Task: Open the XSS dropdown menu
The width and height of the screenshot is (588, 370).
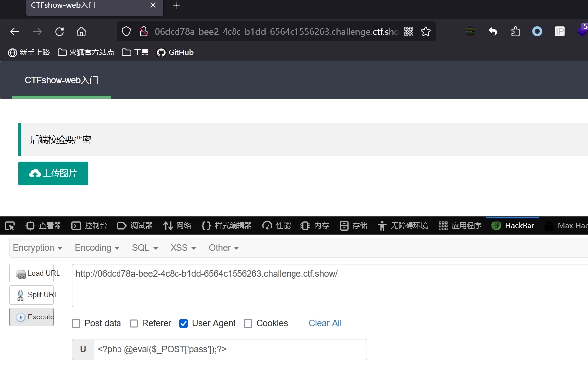Action: click(183, 248)
